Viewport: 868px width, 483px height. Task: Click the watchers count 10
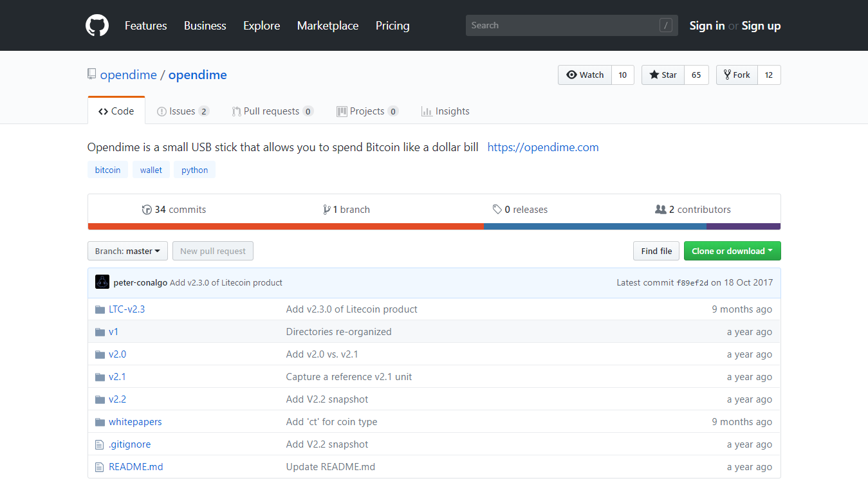coord(623,75)
